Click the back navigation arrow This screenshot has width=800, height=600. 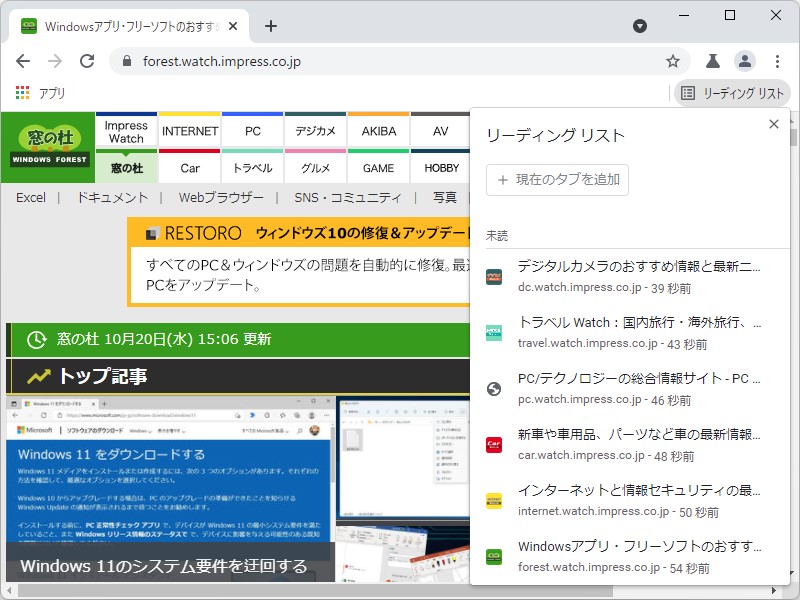click(23, 60)
